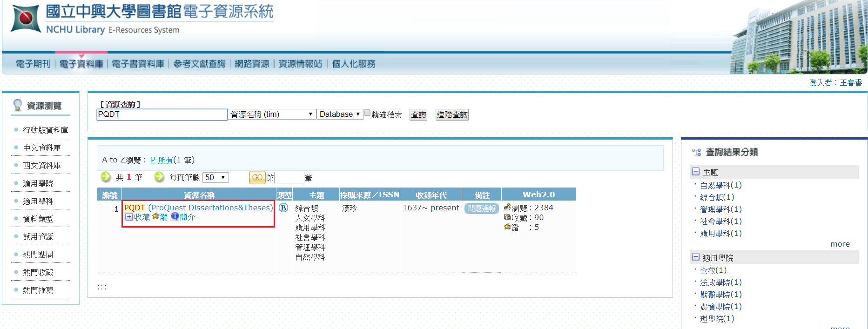This screenshot has width=868, height=329.
Task: Click the 進階查詢 advanced search button
Action: pyautogui.click(x=452, y=114)
